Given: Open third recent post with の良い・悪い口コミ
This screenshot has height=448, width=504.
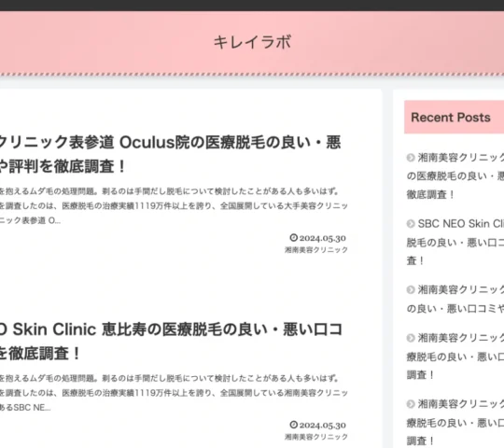Looking at the screenshot, I should (455, 299).
